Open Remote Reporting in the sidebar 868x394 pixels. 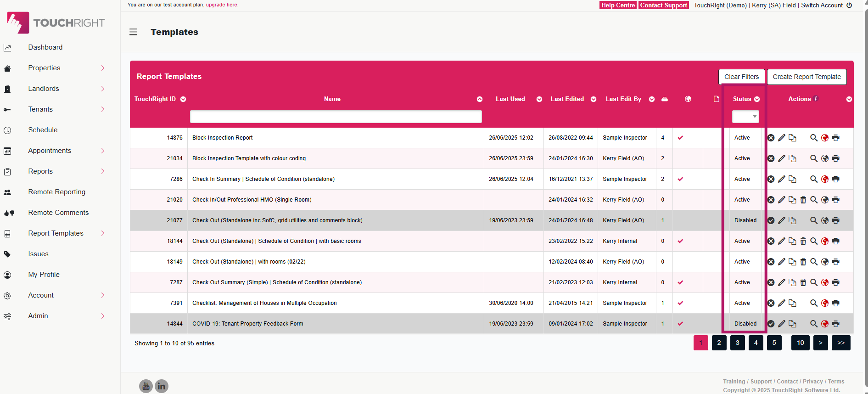(x=56, y=192)
